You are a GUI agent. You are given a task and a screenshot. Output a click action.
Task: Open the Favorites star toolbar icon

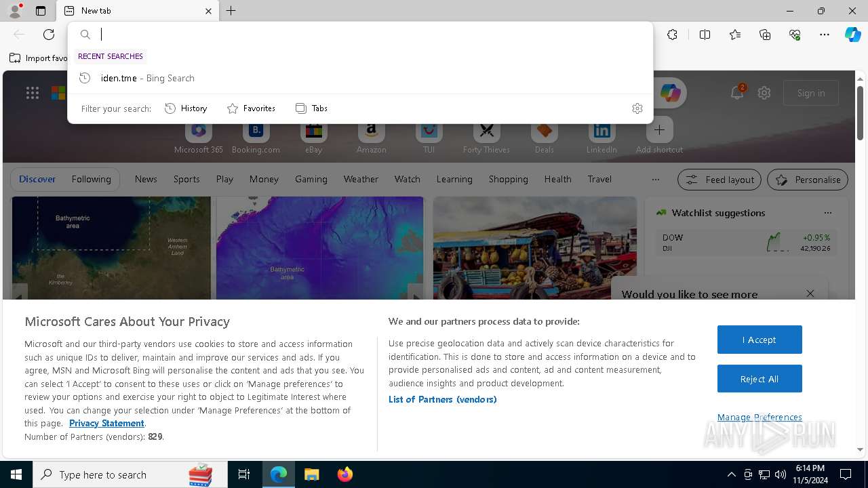coord(735,35)
